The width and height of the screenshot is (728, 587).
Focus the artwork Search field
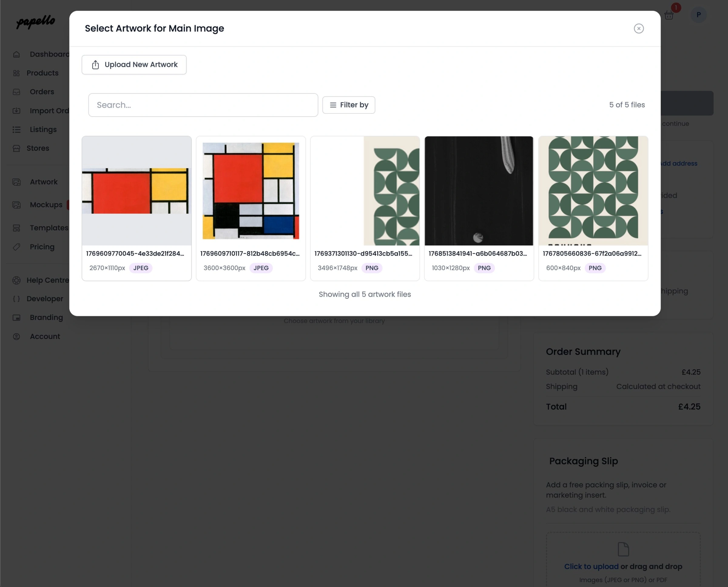pyautogui.click(x=203, y=105)
